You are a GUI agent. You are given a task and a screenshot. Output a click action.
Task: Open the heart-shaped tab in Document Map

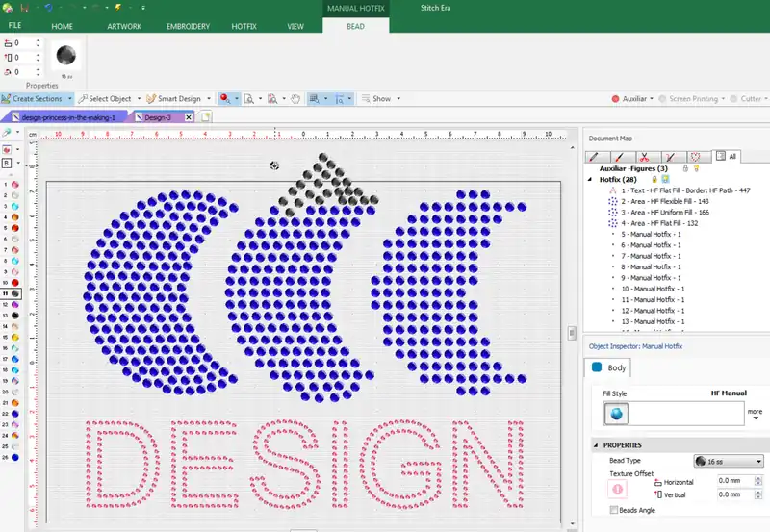(695, 156)
